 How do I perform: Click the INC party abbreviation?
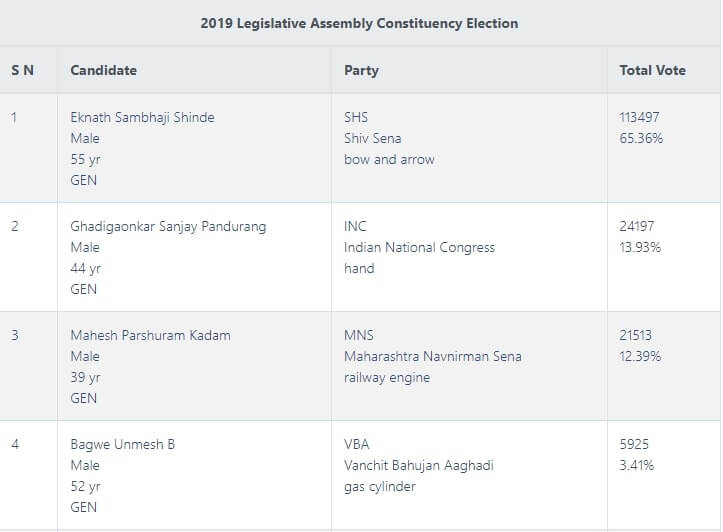[x=355, y=226]
